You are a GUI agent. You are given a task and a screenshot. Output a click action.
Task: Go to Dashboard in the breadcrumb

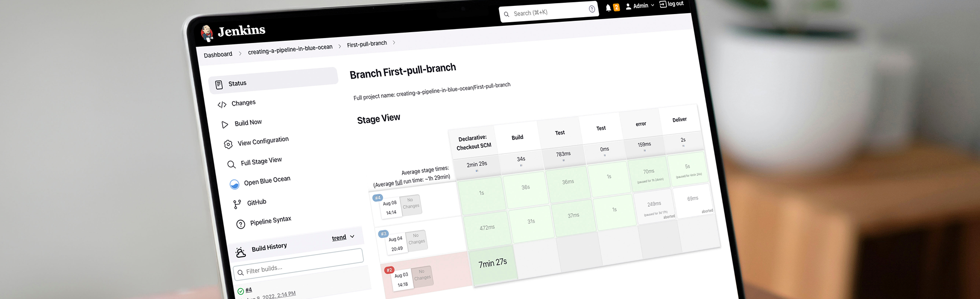coord(218,55)
